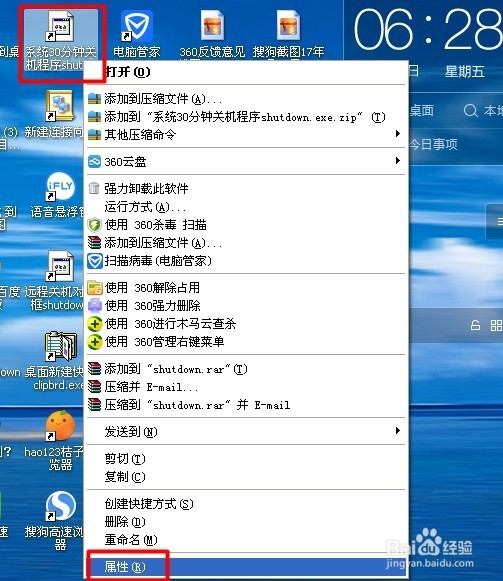
Task: Open 使用 360管理右键菜单 entry
Action: click(246, 342)
